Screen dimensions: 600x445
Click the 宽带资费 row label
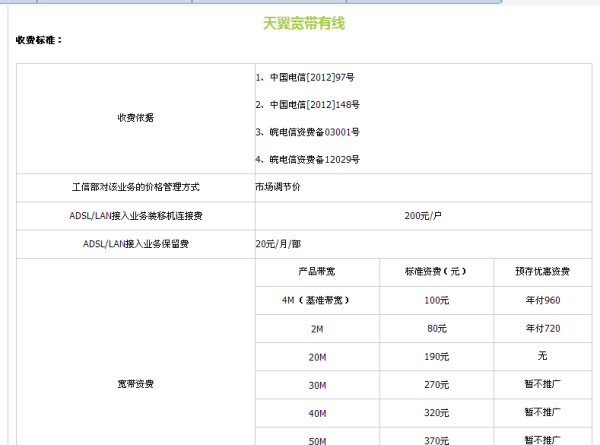tap(135, 384)
